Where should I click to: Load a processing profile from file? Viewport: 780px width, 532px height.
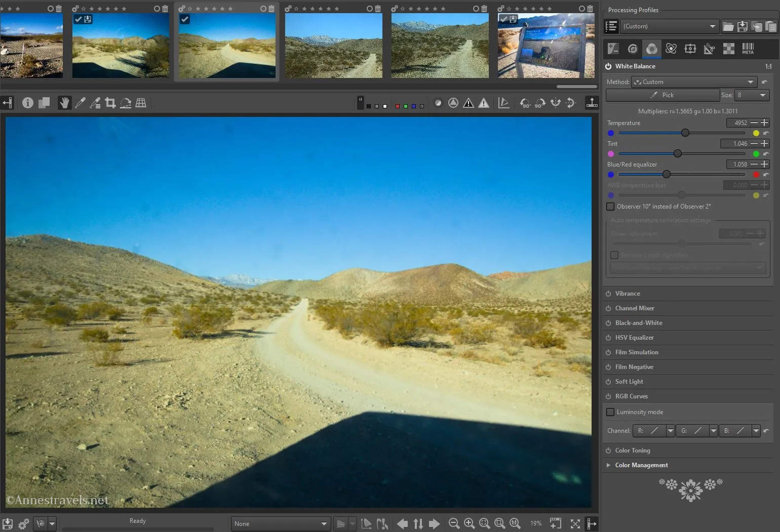728,26
